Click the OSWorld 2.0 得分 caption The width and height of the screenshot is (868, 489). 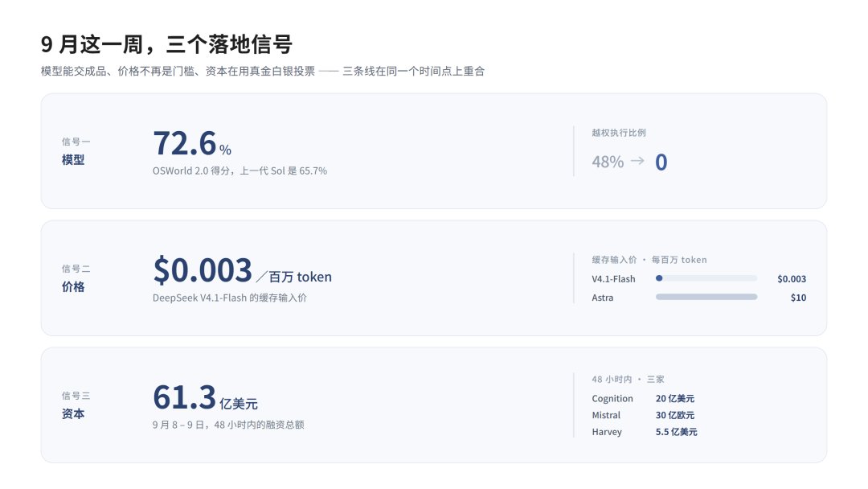240,171
